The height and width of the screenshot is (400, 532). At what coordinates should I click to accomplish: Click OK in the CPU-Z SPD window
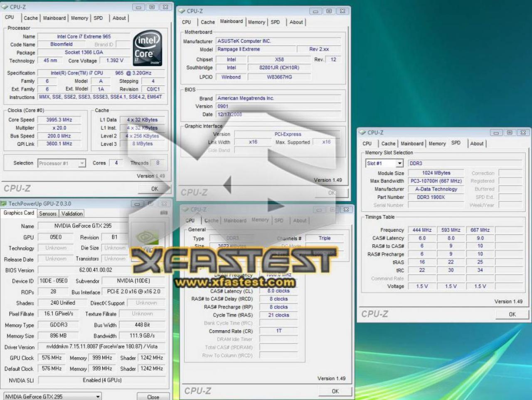coord(512,314)
